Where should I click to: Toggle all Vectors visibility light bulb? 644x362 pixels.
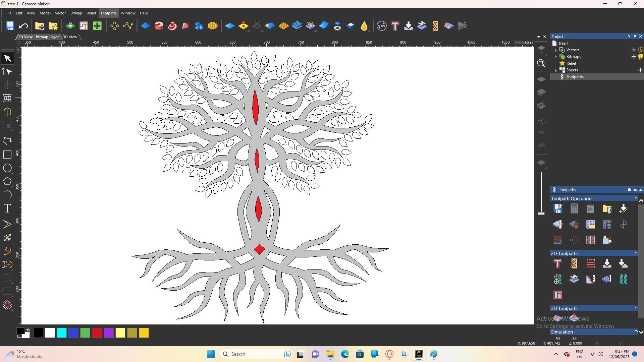[641, 50]
